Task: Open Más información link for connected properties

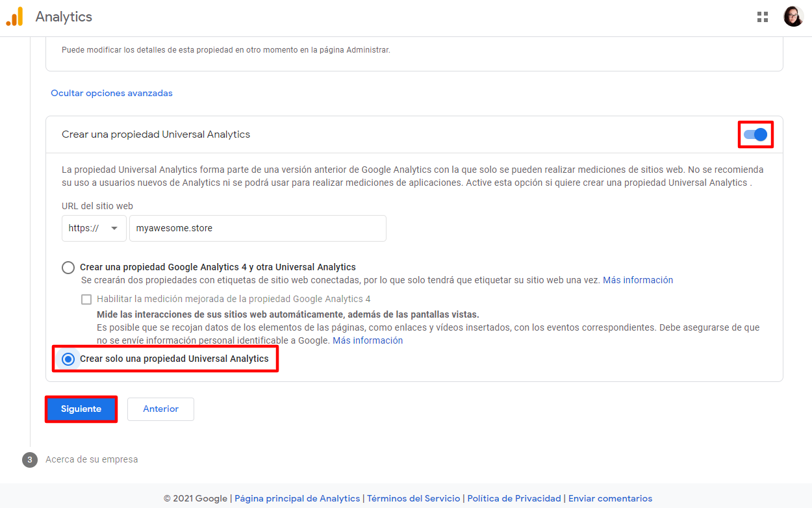Action: click(638, 280)
